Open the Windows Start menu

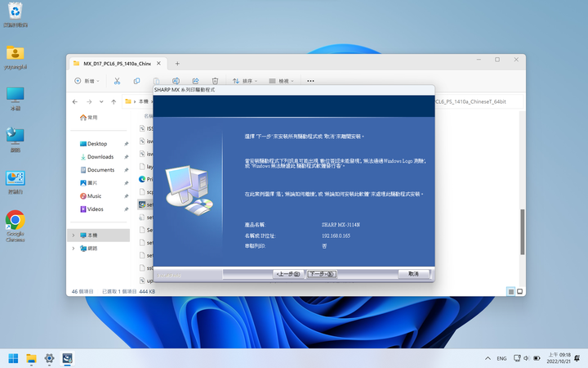pyautogui.click(x=13, y=359)
